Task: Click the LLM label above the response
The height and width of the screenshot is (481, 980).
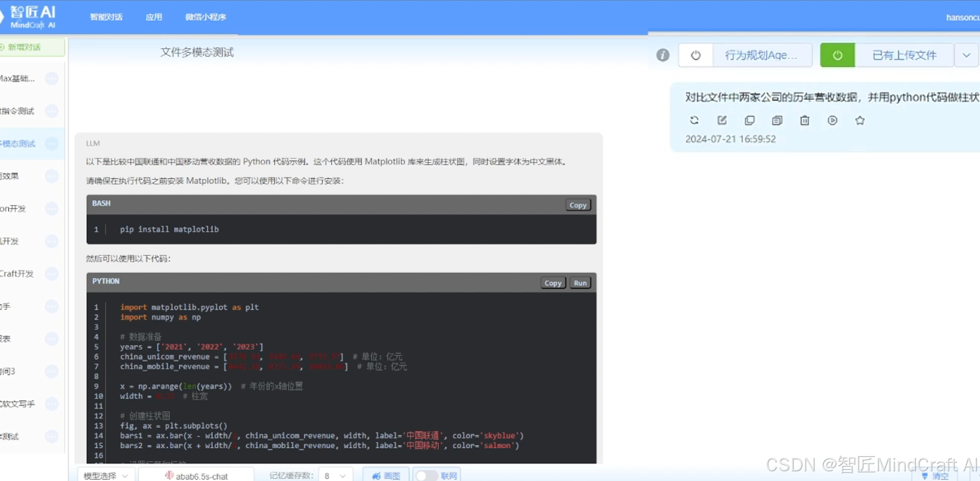Action: 93,144
